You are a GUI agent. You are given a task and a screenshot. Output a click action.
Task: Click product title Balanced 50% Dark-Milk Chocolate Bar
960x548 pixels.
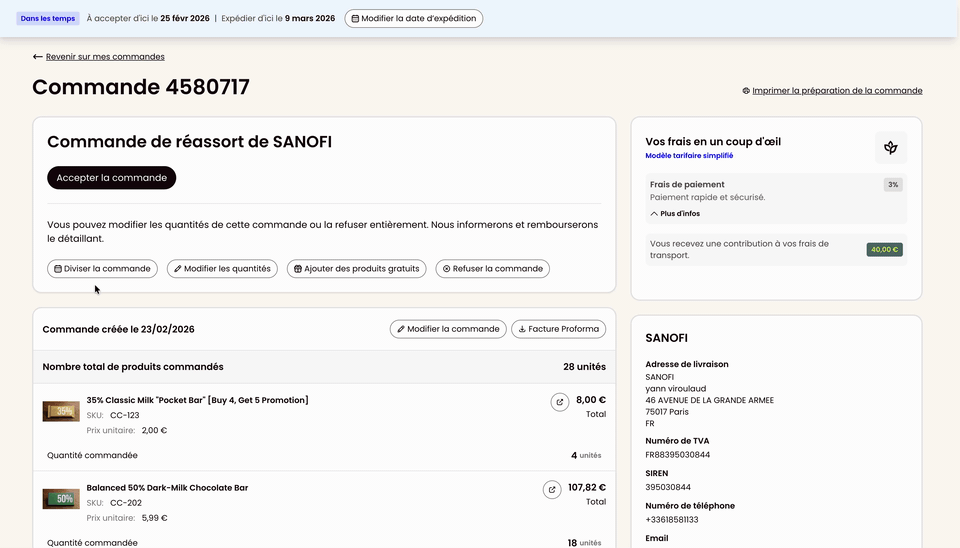(x=167, y=488)
